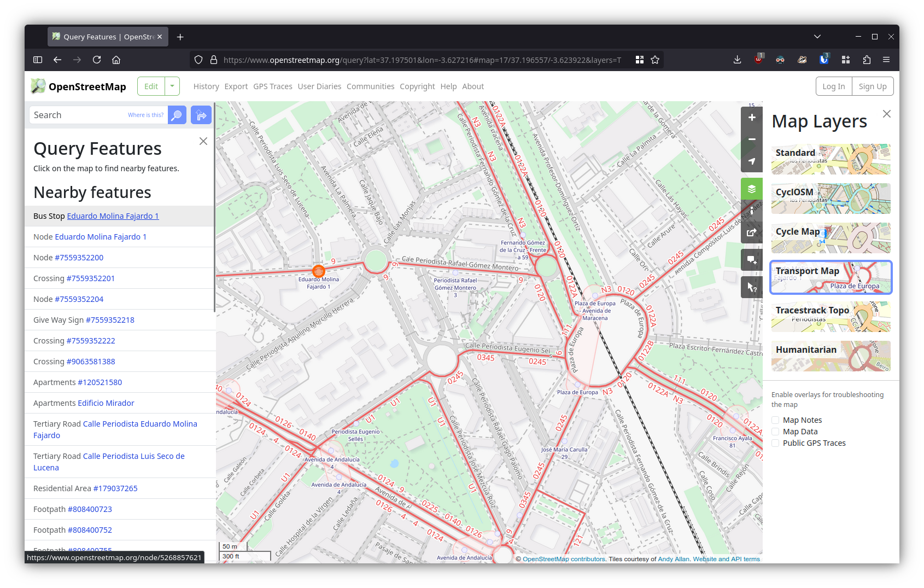Open Apartments Edificio Mirador link
The height and width of the screenshot is (588, 924).
point(106,403)
